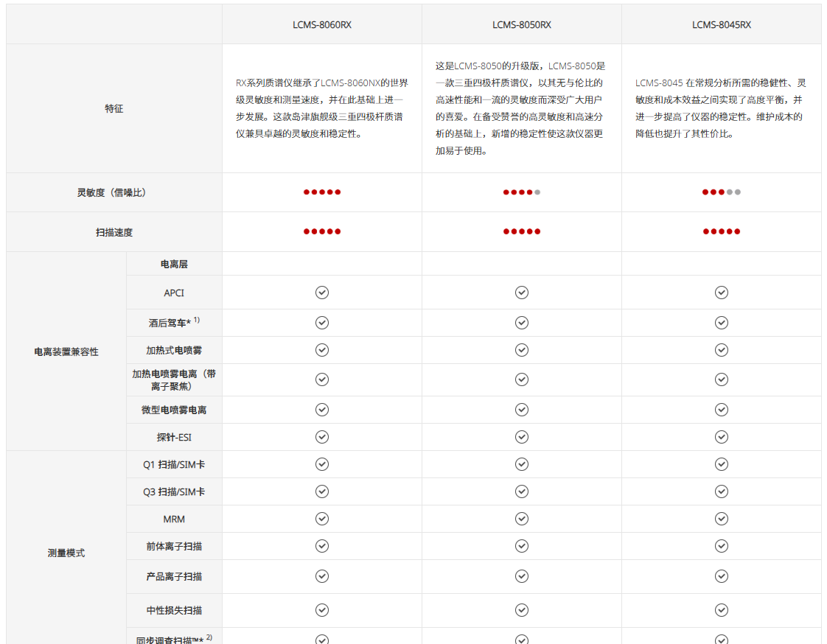This screenshot has width=827, height=644.
Task: Select the LCMS-8045RX column header
Action: tap(721, 24)
